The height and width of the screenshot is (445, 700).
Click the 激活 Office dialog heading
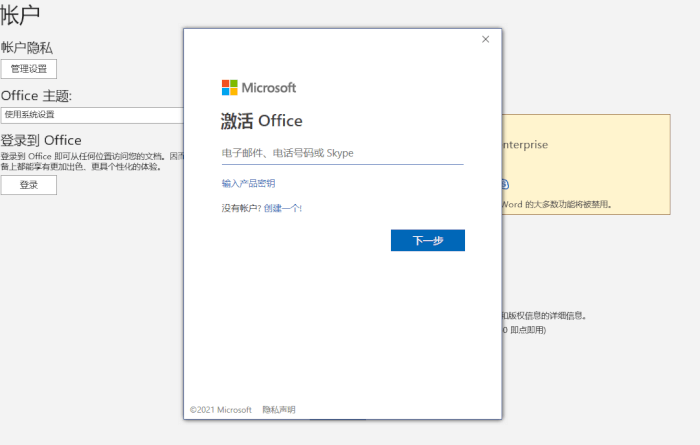261,121
